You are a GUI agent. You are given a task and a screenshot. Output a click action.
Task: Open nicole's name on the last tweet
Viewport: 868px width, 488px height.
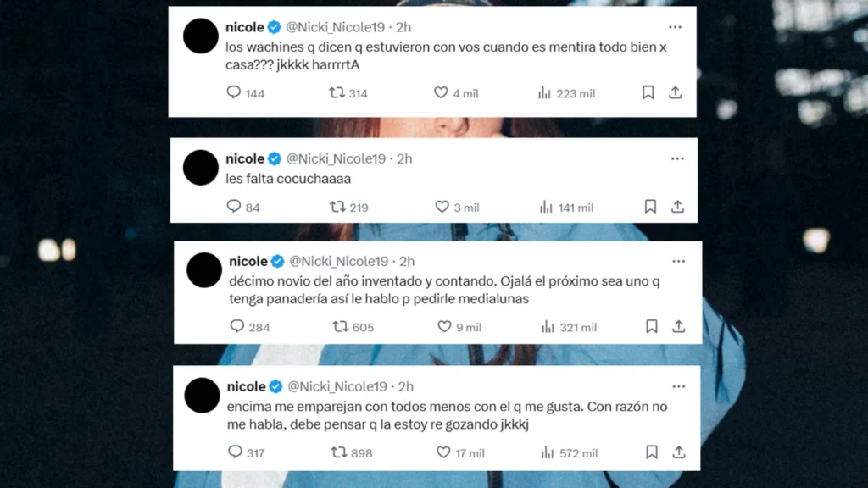[x=247, y=386]
